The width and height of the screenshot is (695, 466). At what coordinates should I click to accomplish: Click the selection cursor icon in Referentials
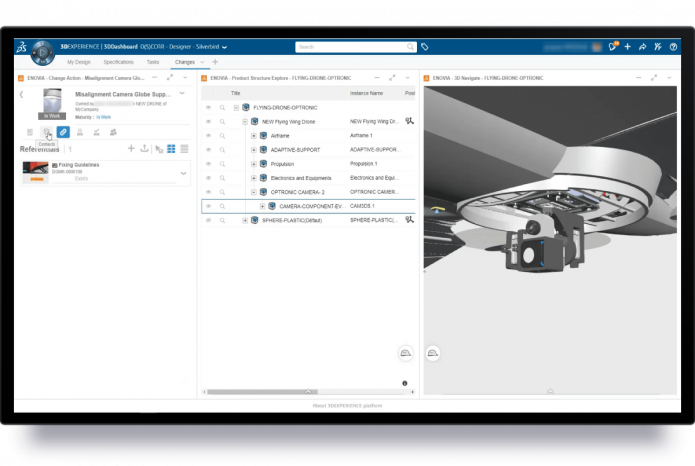tap(159, 149)
